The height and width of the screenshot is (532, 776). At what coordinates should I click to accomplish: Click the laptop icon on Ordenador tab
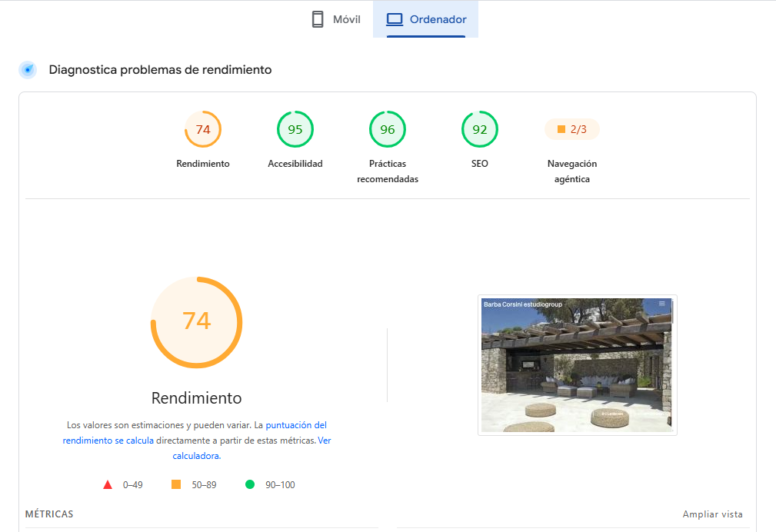395,19
